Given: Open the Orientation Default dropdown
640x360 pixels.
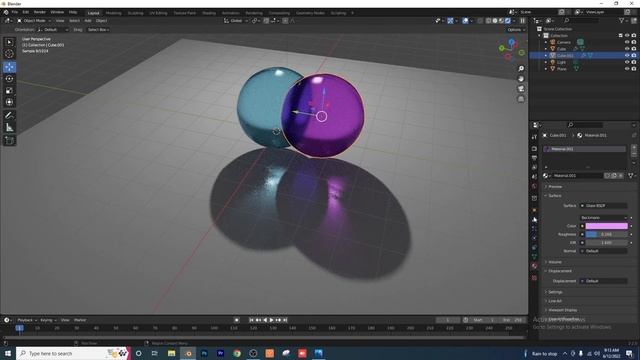Looking at the screenshot, I should pyautogui.click(x=53, y=30).
